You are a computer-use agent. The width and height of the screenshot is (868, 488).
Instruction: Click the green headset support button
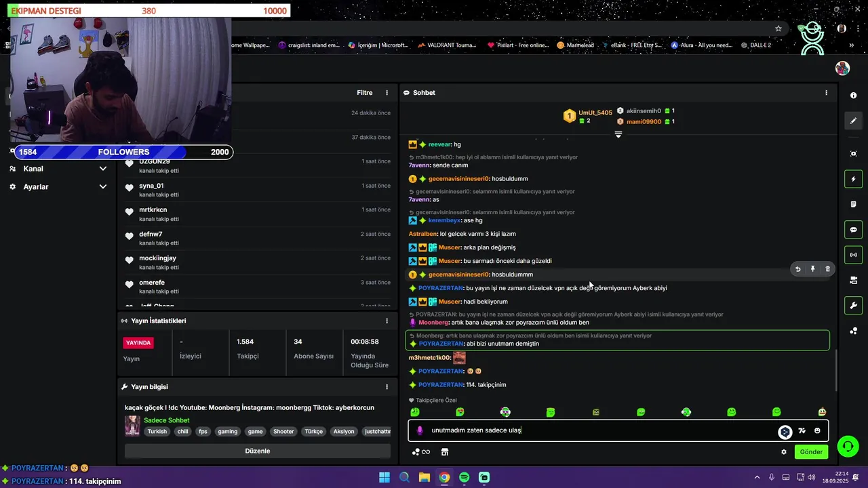[848, 446]
